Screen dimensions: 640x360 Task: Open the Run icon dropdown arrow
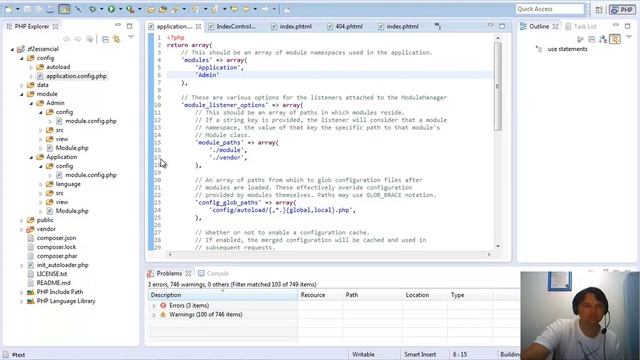pos(120,9)
